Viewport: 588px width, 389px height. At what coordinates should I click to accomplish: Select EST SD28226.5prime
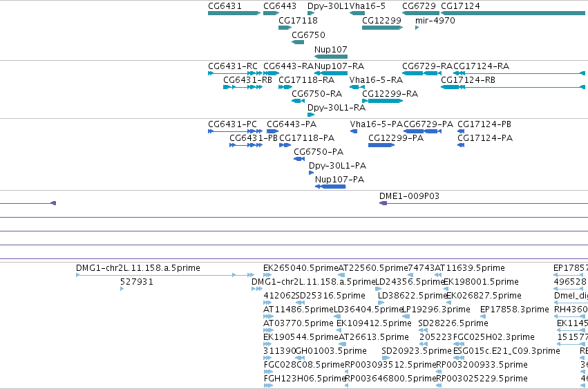[453, 324]
